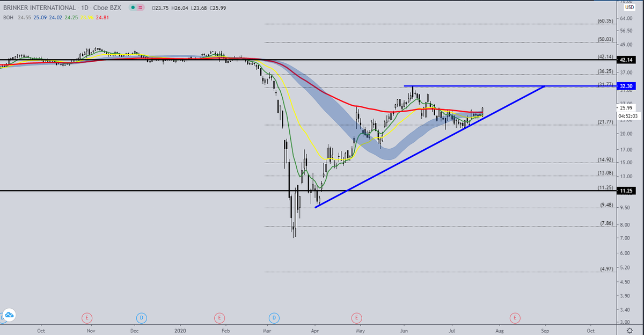Image resolution: width=644 pixels, height=335 pixels.
Task: Click earnings E marker near November
Action: [87, 318]
